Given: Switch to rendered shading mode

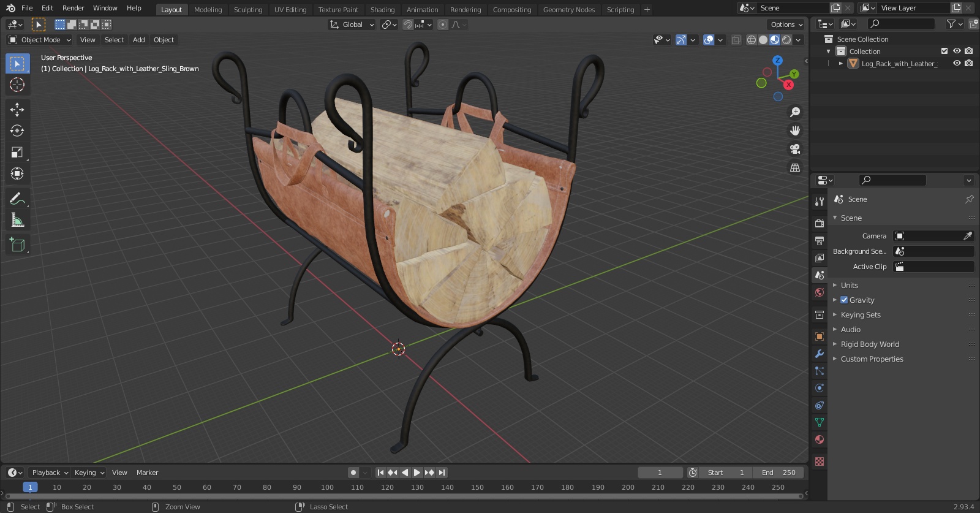Looking at the screenshot, I should [x=786, y=40].
